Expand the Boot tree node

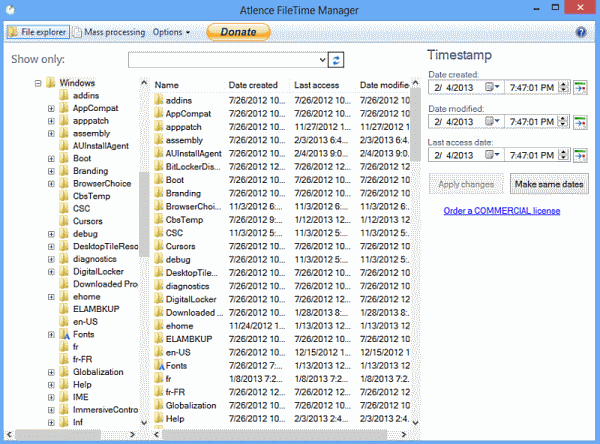click(51, 158)
